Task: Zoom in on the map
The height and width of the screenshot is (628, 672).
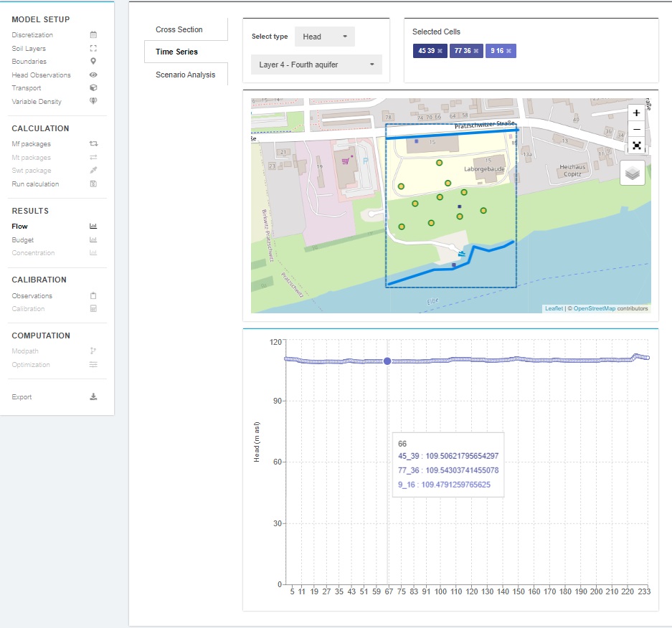Action: [636, 113]
